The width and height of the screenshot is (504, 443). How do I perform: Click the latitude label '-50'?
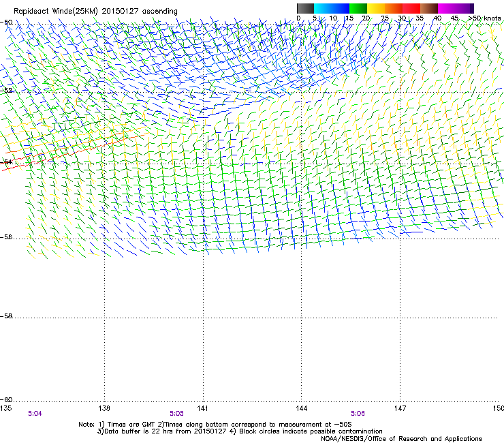coord(6,22)
